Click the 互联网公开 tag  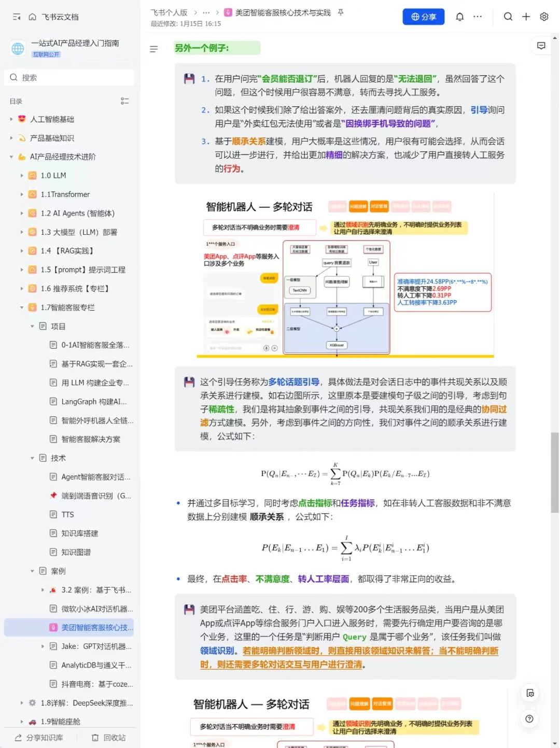tap(46, 54)
